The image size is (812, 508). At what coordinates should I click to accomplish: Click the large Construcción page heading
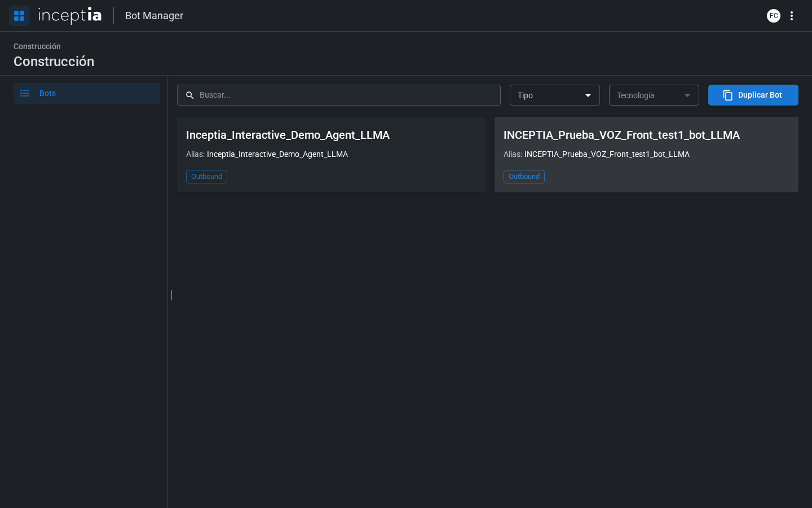point(54,62)
